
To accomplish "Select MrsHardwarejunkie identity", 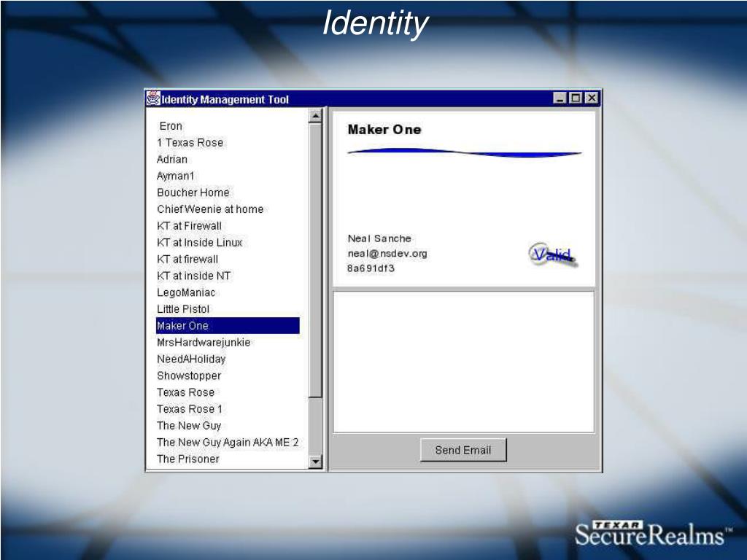I will (204, 343).
